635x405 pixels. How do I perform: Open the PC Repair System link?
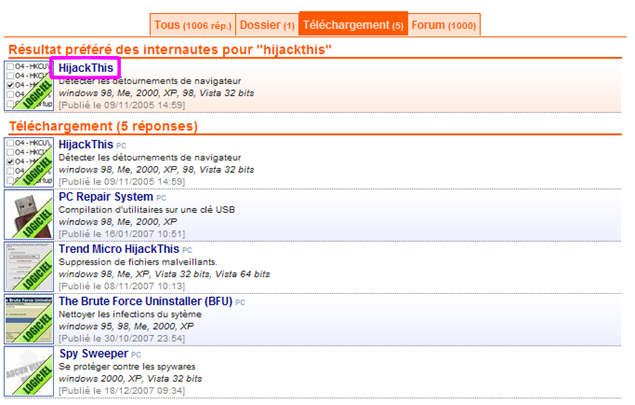[106, 197]
